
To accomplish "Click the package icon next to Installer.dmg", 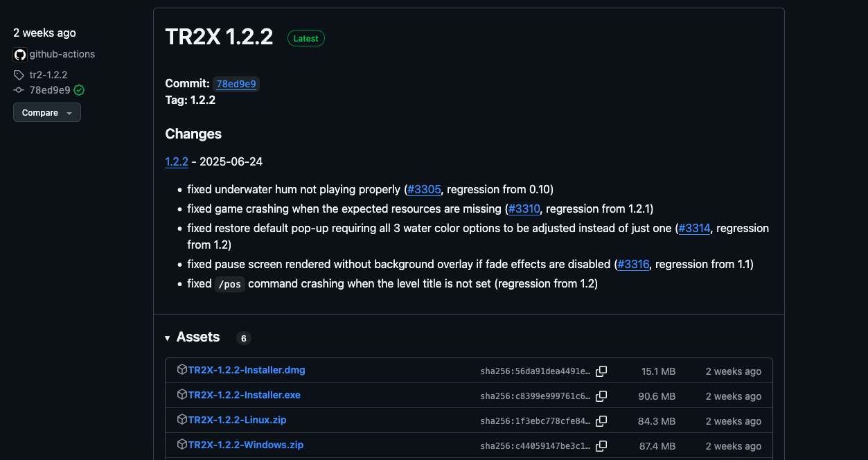I will (x=182, y=370).
